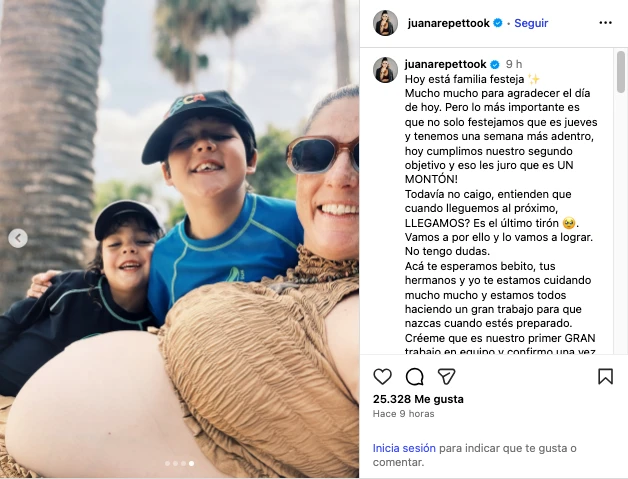628x479 pixels.
Task: Click the caption scrollbar thumb
Action: tap(621, 72)
